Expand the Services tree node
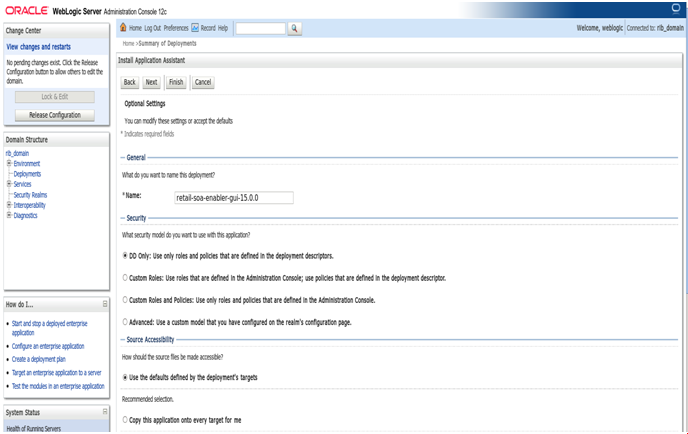688x434 pixels. (9, 184)
